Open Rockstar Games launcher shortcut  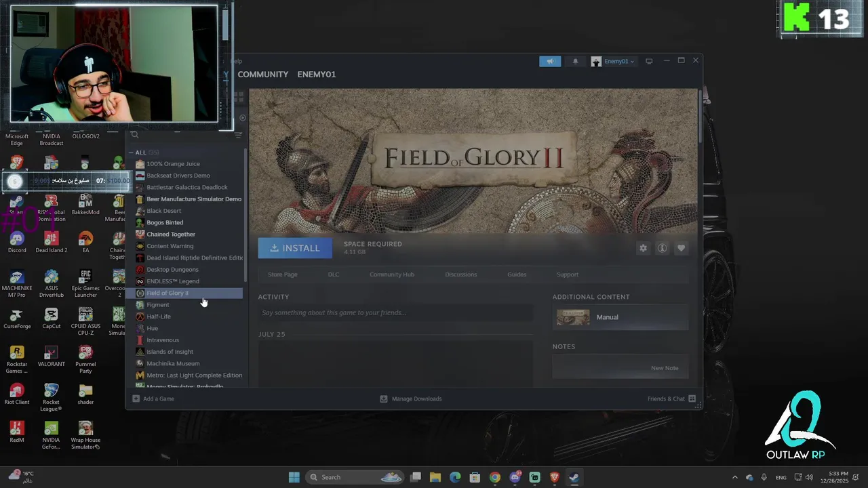pos(17,359)
